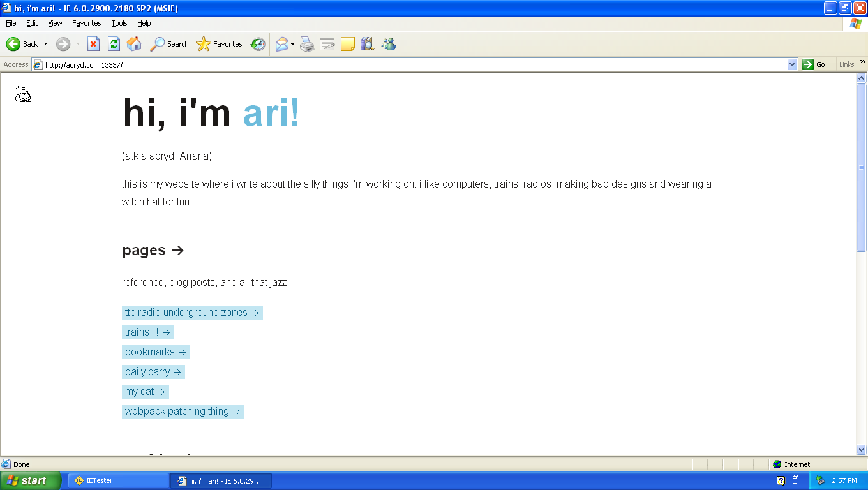
Task: Refresh the current page
Action: click(114, 43)
